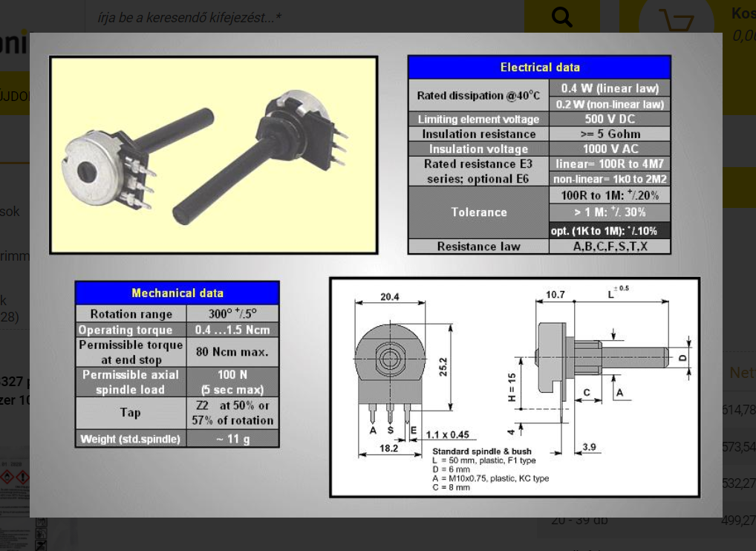
Task: Select the 'Resistance law' table row
Action: [x=538, y=247]
